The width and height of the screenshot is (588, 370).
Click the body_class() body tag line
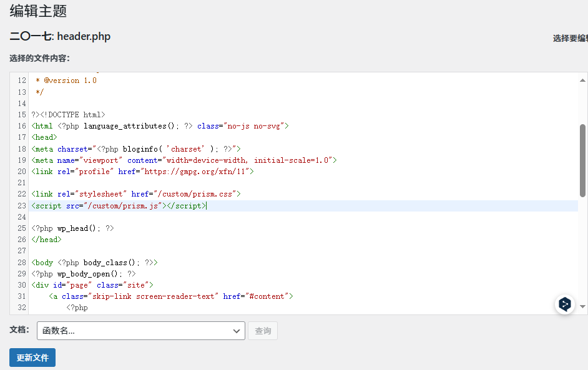(94, 263)
